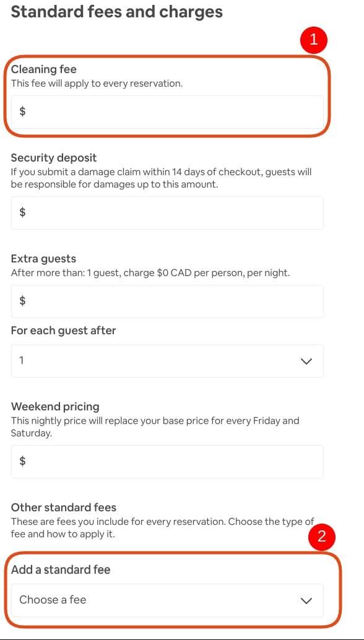Click the red number 1 annotation badge
Screen dimensions: 364x640
point(314,40)
